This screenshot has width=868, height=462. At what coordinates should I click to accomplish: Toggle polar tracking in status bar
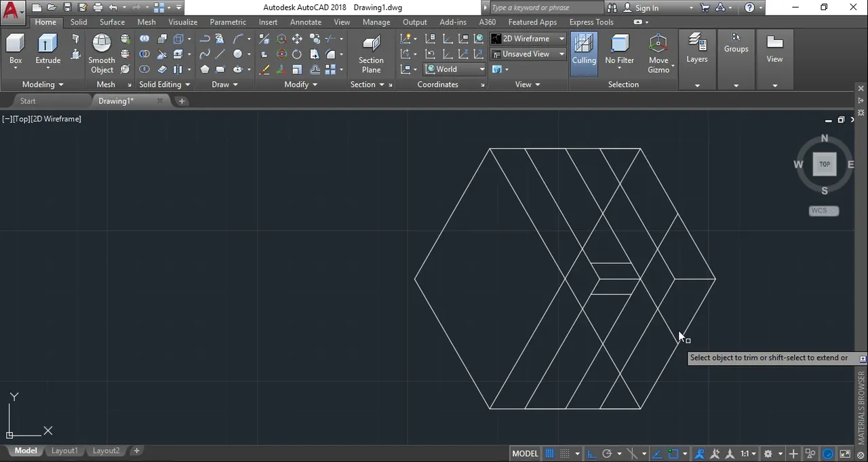607,453
